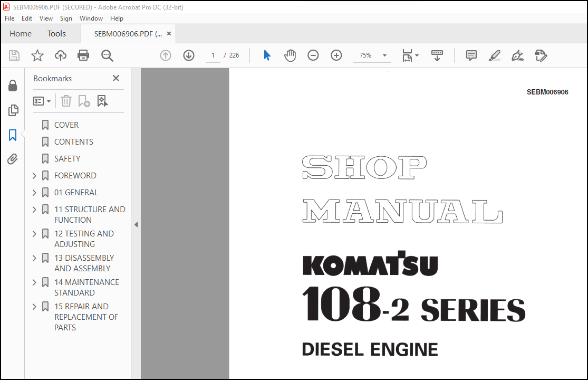Open the View menu
This screenshot has width=588, height=380.
(46, 18)
